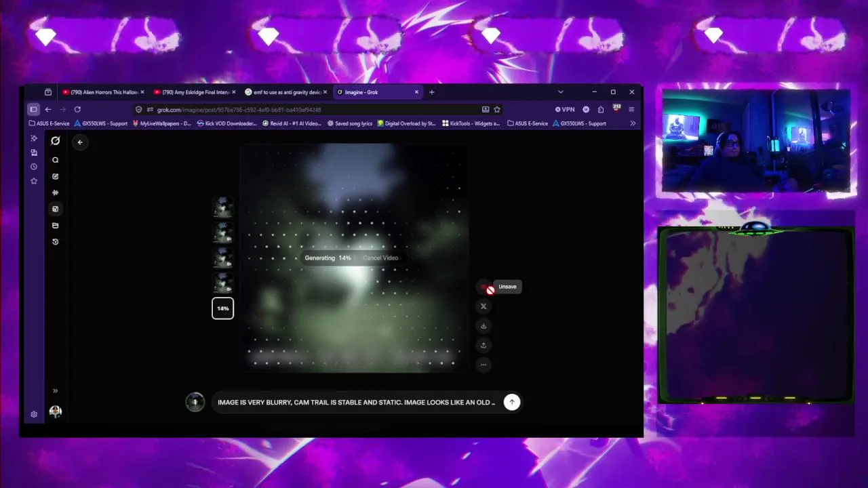The width and height of the screenshot is (868, 488).
Task: Open browser settings gear in the left panel
Action: pyautogui.click(x=34, y=414)
